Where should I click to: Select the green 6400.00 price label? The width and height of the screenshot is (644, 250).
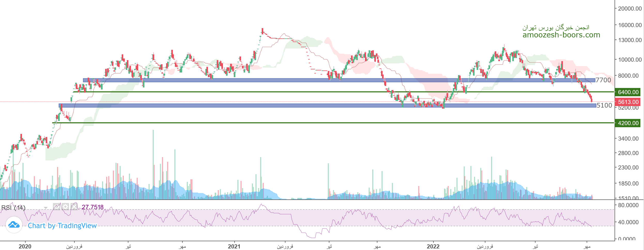click(628, 92)
